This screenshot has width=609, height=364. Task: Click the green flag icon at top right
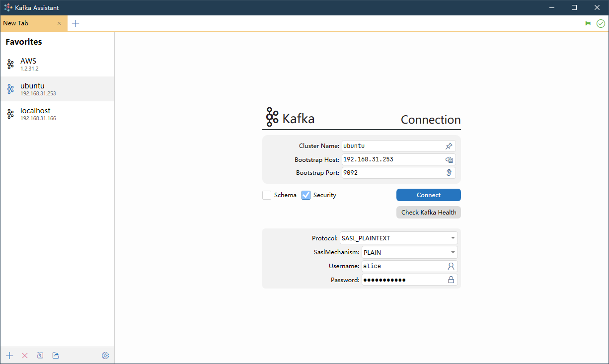(x=588, y=23)
